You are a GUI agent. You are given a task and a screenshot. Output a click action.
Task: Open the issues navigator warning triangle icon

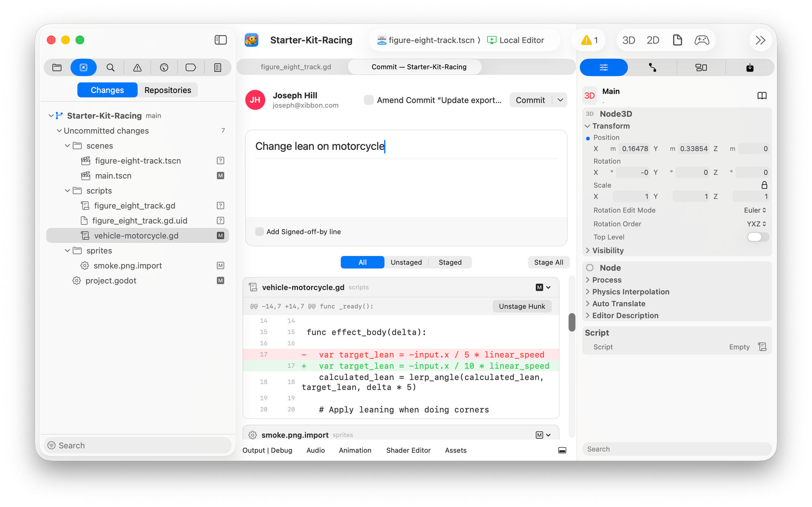click(137, 67)
